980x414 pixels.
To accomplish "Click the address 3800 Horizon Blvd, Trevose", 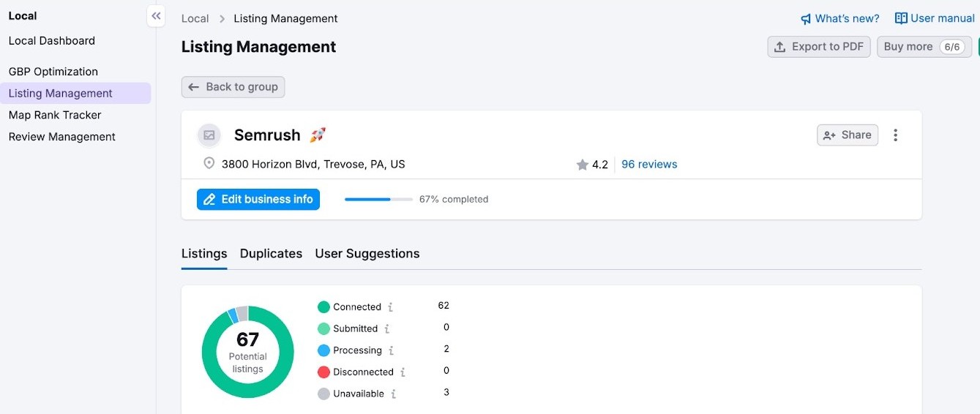I will (313, 165).
